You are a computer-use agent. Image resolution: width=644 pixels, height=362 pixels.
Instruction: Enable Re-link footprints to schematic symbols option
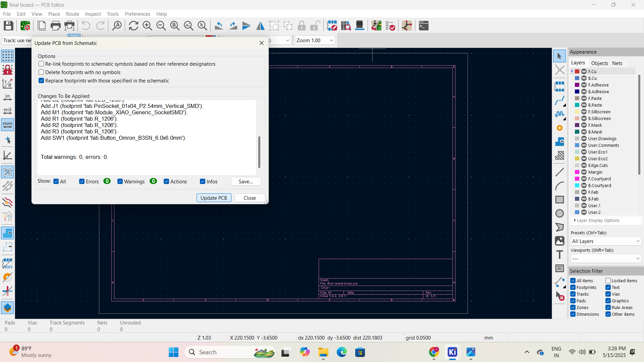pos(41,64)
